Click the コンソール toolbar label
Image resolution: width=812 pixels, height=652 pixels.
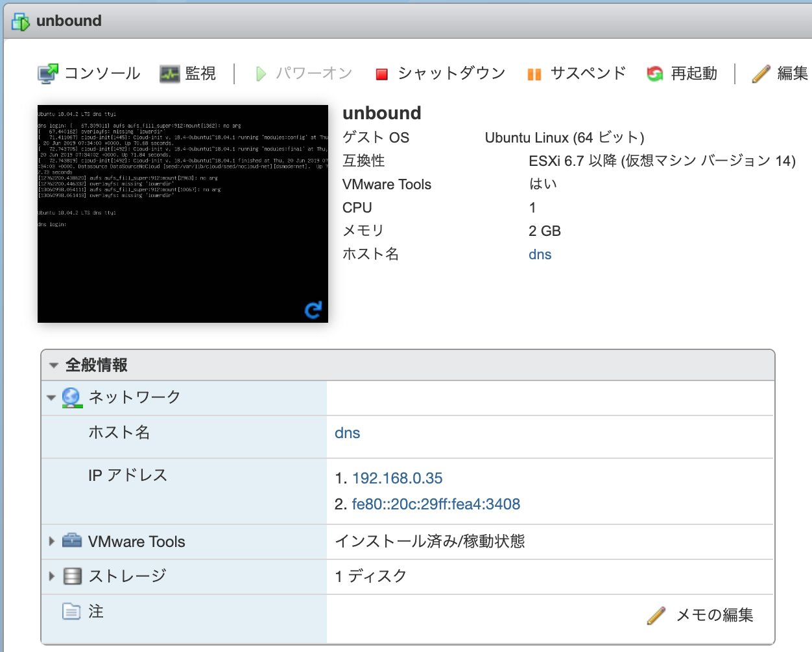pyautogui.click(x=102, y=73)
